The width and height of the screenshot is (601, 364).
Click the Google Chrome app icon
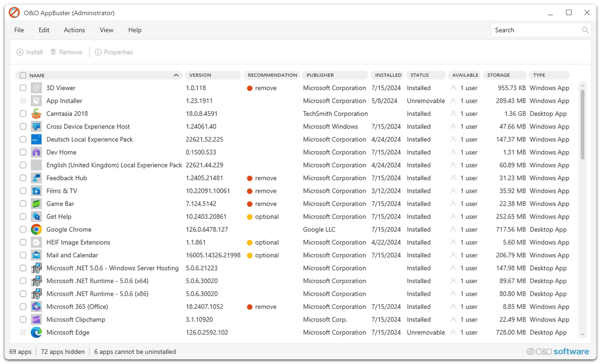coord(36,230)
